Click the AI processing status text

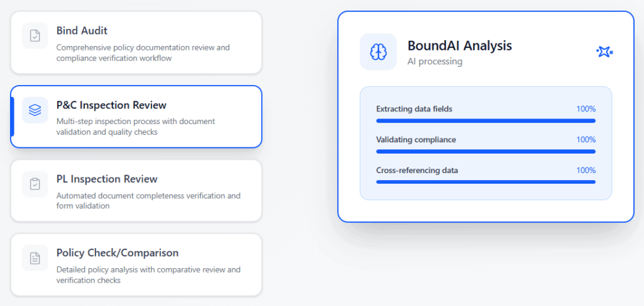[435, 62]
